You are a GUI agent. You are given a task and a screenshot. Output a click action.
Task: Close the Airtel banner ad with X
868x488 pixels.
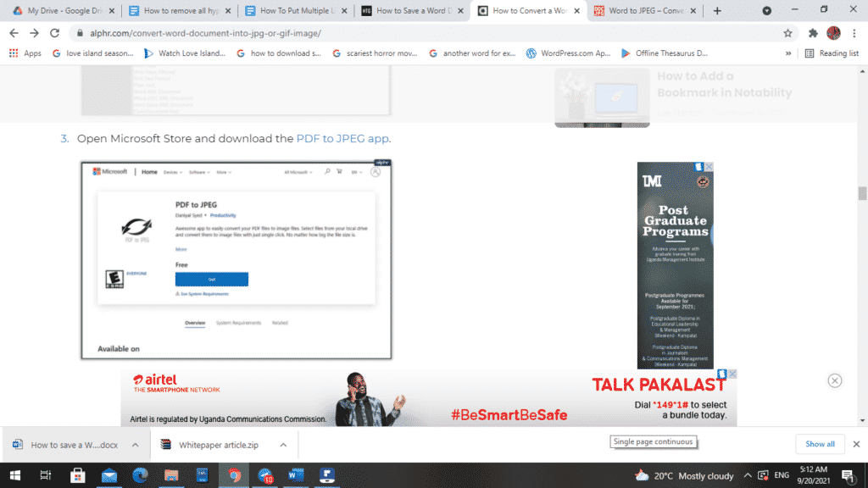[835, 380]
